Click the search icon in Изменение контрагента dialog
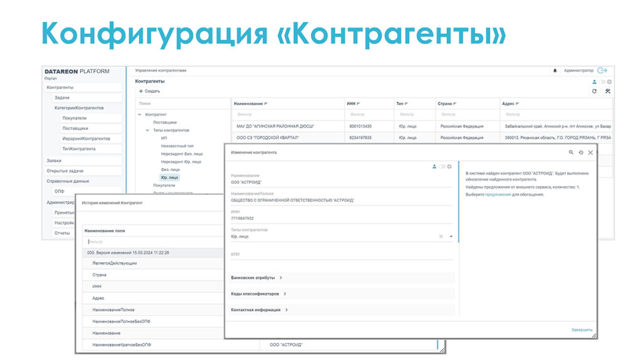 [x=571, y=152]
